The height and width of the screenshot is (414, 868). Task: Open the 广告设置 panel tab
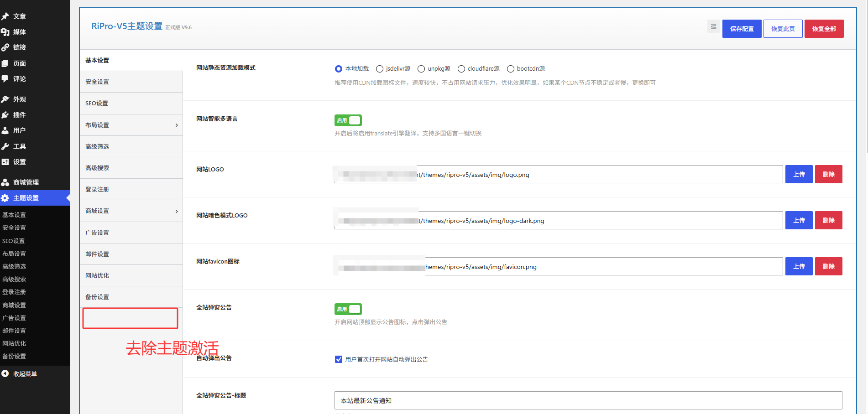point(131,233)
